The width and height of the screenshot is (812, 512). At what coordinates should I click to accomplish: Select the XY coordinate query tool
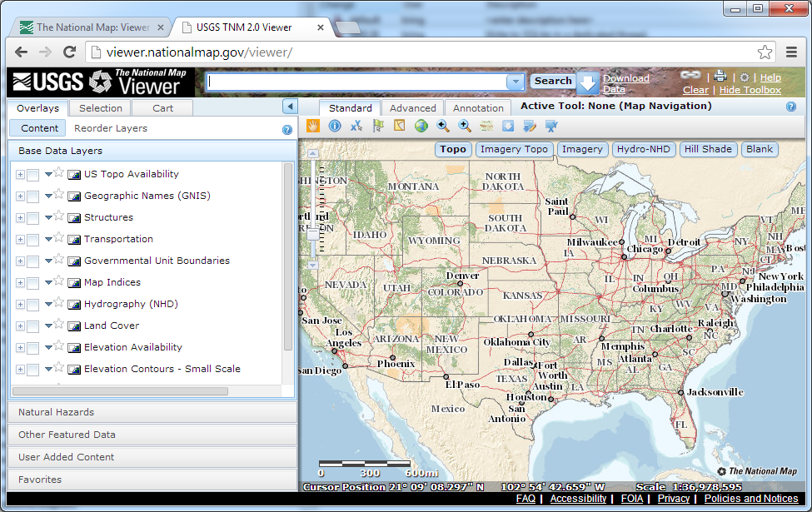coord(356,126)
